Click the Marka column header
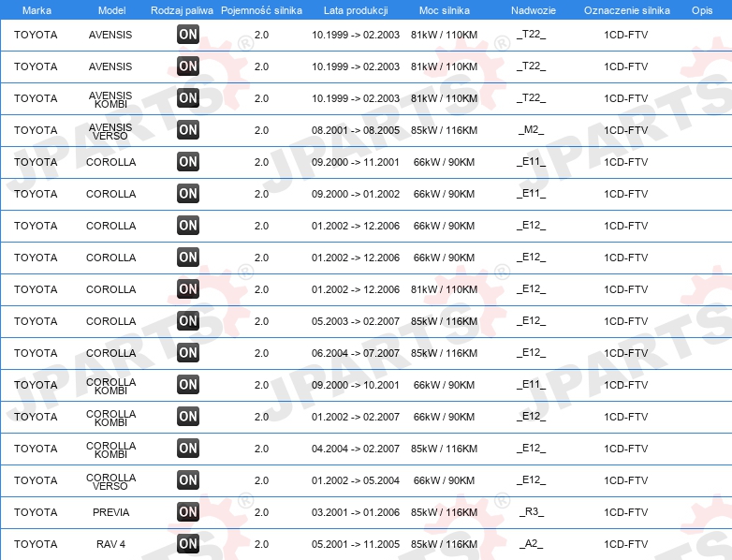Image resolution: width=732 pixels, height=560 pixels. click(x=37, y=10)
